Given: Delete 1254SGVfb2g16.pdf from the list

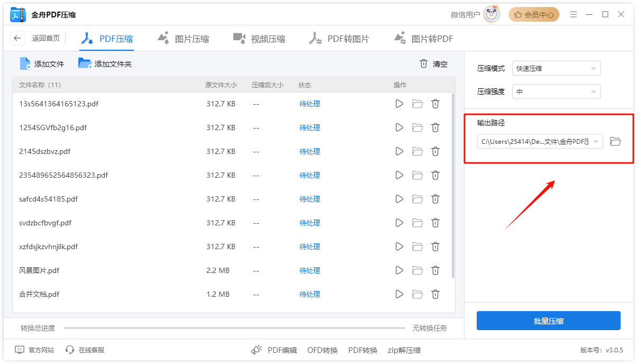Looking at the screenshot, I should pyautogui.click(x=435, y=128).
